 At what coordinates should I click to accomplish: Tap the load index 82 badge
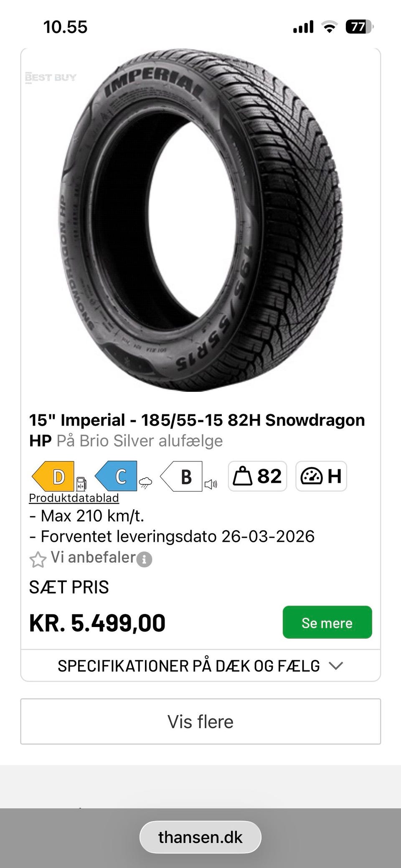pyautogui.click(x=257, y=476)
